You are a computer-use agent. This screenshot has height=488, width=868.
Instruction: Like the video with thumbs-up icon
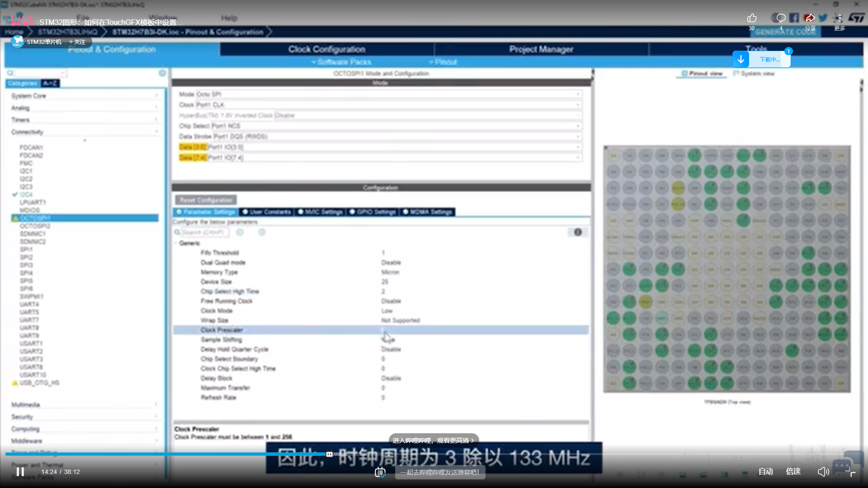click(x=751, y=18)
